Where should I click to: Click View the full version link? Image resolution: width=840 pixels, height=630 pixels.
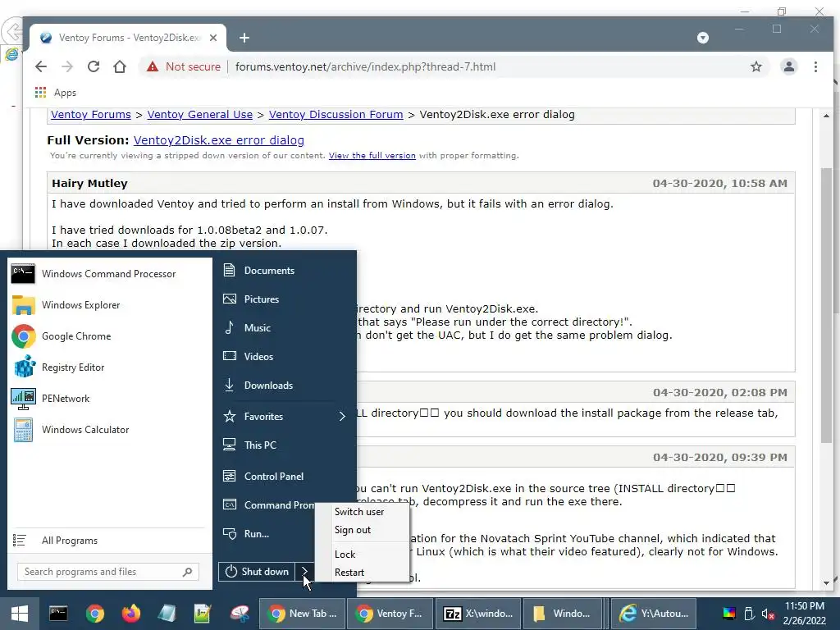pyautogui.click(x=372, y=155)
